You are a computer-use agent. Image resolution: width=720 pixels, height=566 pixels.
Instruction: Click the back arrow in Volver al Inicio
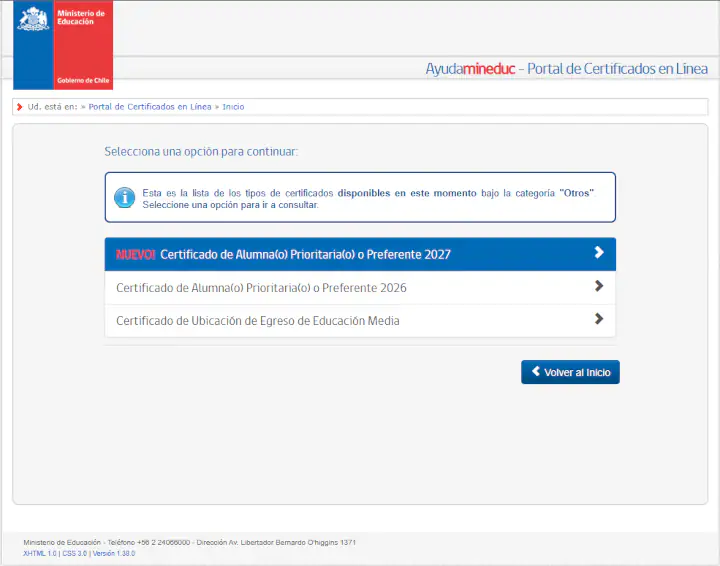pos(536,371)
